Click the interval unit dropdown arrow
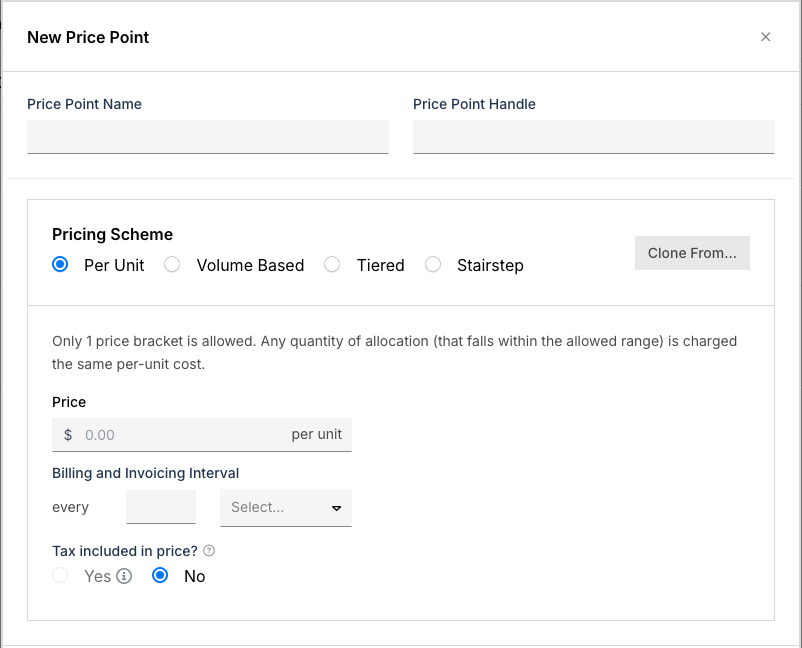This screenshot has width=802, height=648. click(336, 508)
